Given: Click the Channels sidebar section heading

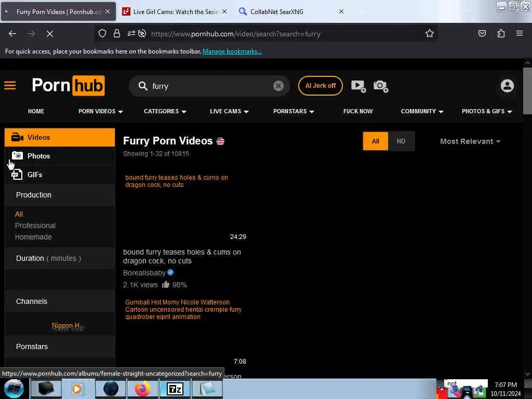Looking at the screenshot, I should 32,301.
